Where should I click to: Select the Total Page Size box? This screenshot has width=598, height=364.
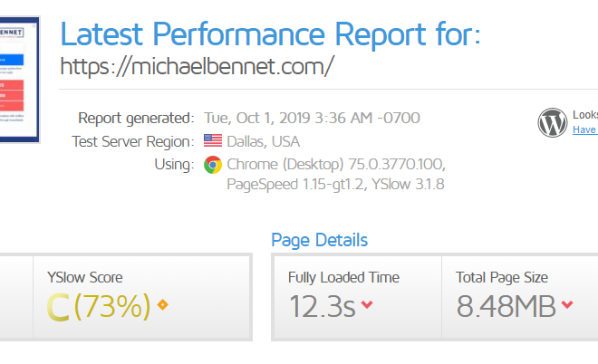[x=520, y=297]
